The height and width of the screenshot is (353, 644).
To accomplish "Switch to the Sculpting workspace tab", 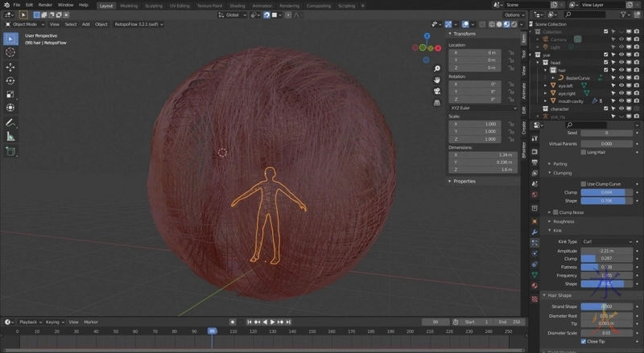I will (153, 5).
